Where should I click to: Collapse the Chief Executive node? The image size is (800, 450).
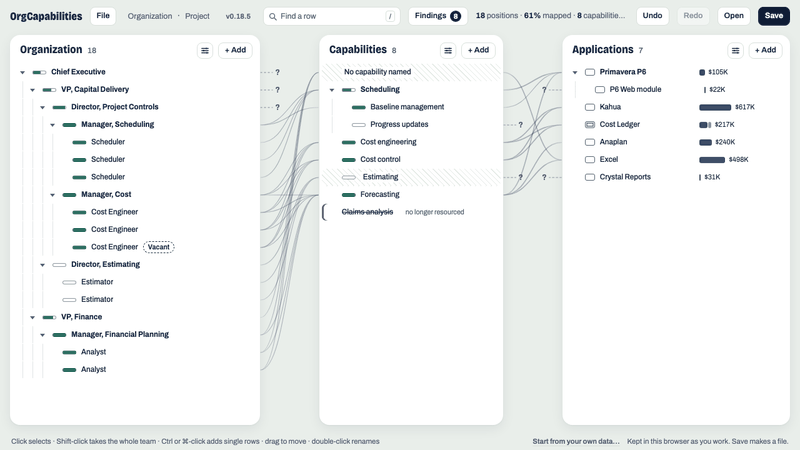click(x=22, y=72)
